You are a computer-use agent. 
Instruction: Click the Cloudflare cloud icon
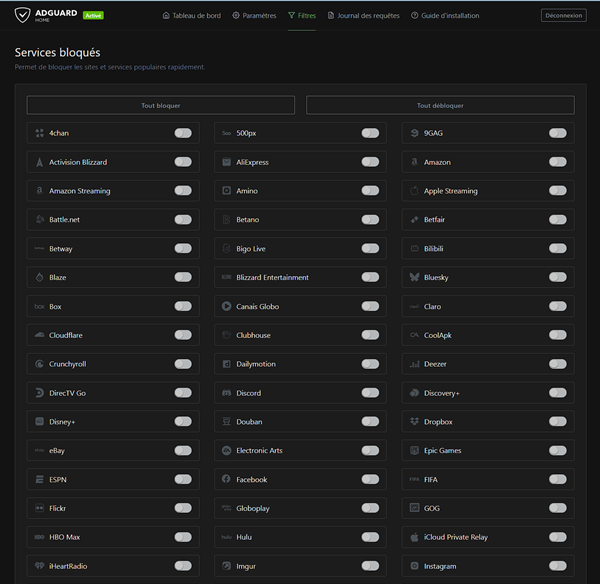(x=39, y=335)
